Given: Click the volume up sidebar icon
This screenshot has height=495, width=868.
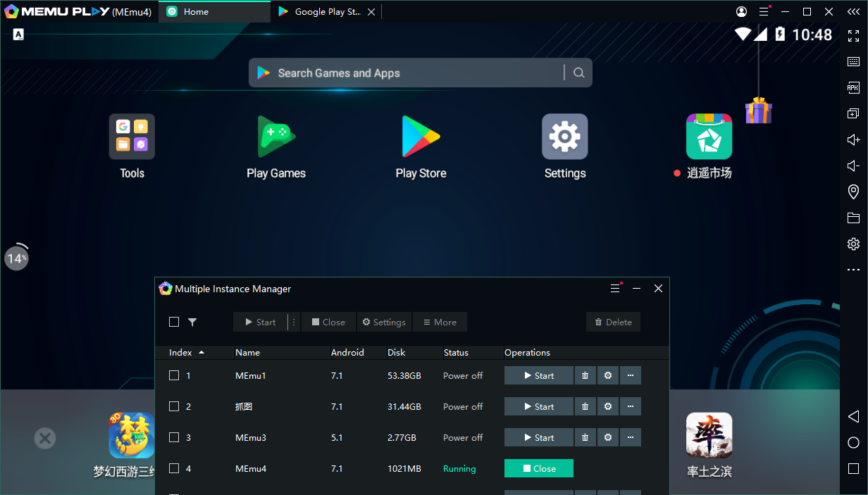Looking at the screenshot, I should (853, 139).
